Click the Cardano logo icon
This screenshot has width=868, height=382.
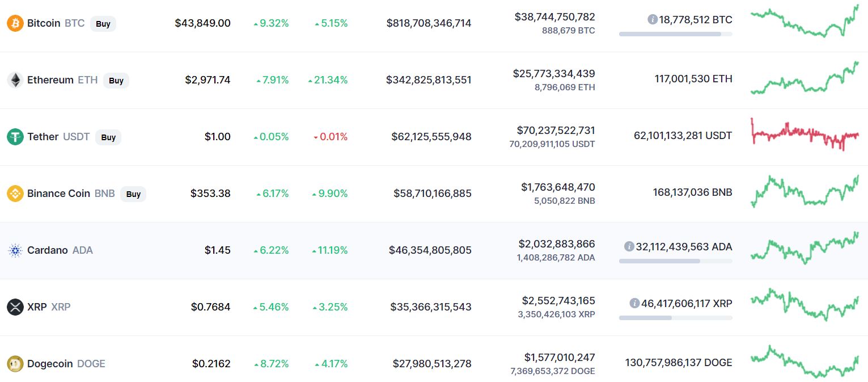(x=15, y=250)
